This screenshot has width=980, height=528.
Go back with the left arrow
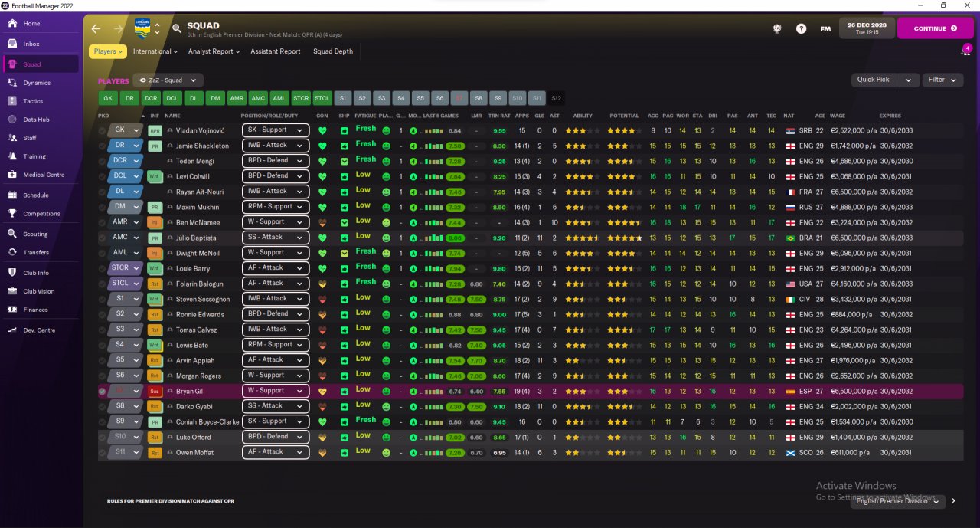96,28
